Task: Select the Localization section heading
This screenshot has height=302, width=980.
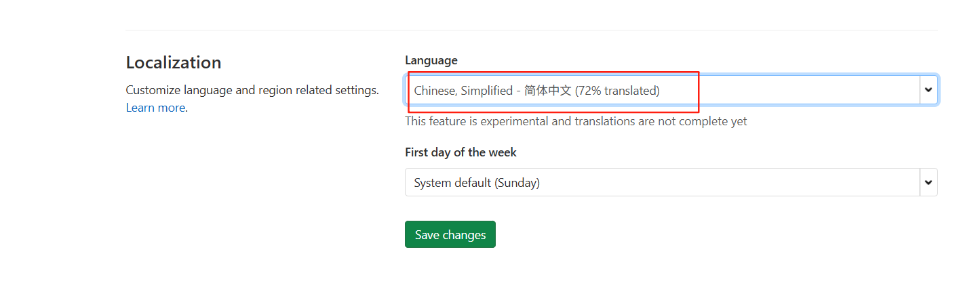Action: (x=174, y=62)
